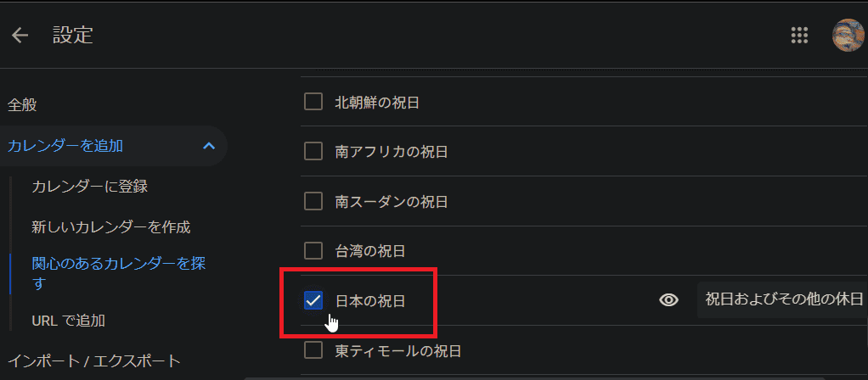This screenshot has height=380, width=868.
Task: Check the 東ティモールの祝日 checkbox
Action: (x=313, y=349)
